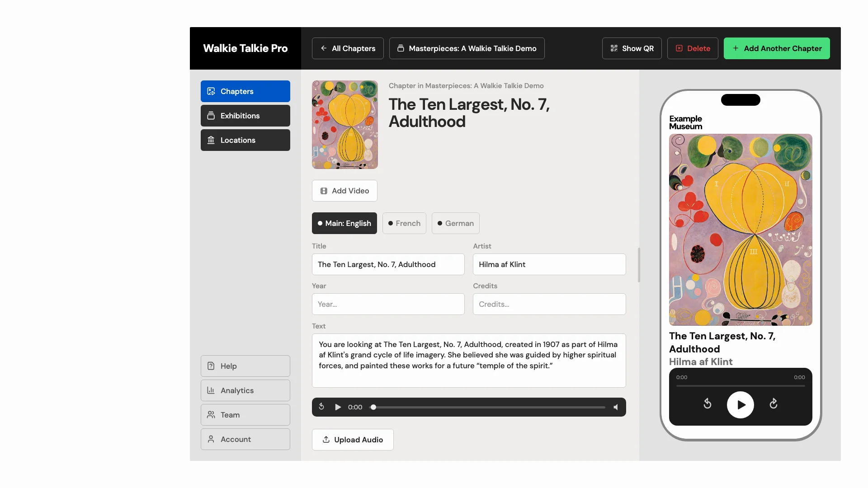Click 'Chapter in Masterpieces: A Walkie Talkie Demo' text
868x488 pixels.
466,86
